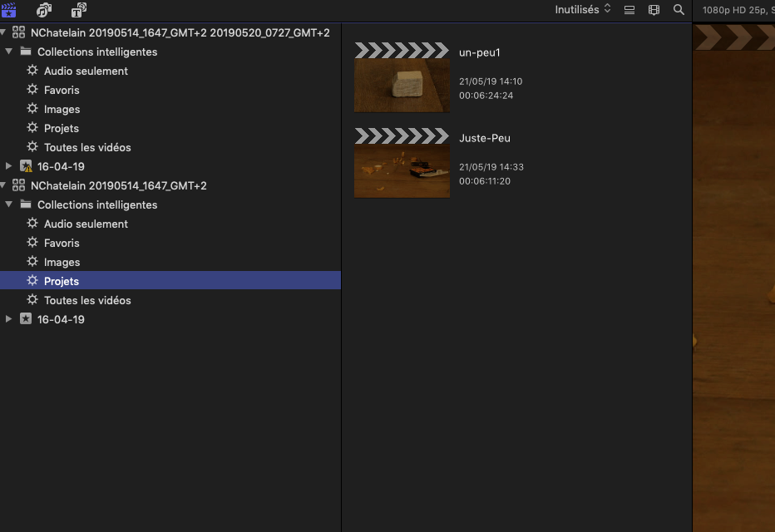The width and height of the screenshot is (775, 532).
Task: Toggle filmstrip/list view mode icon
Action: (629, 10)
